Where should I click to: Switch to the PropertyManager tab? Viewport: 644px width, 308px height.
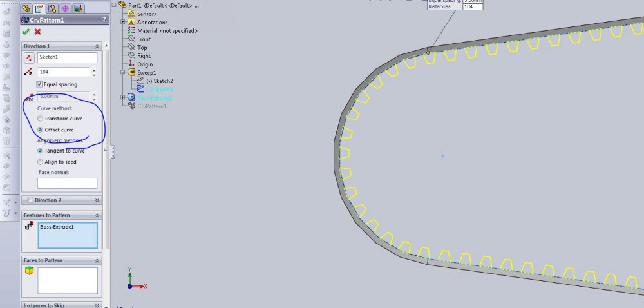coord(40,8)
